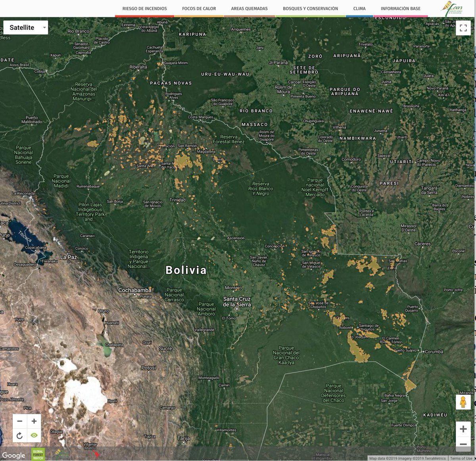Click the Google logo on the map

(13, 455)
